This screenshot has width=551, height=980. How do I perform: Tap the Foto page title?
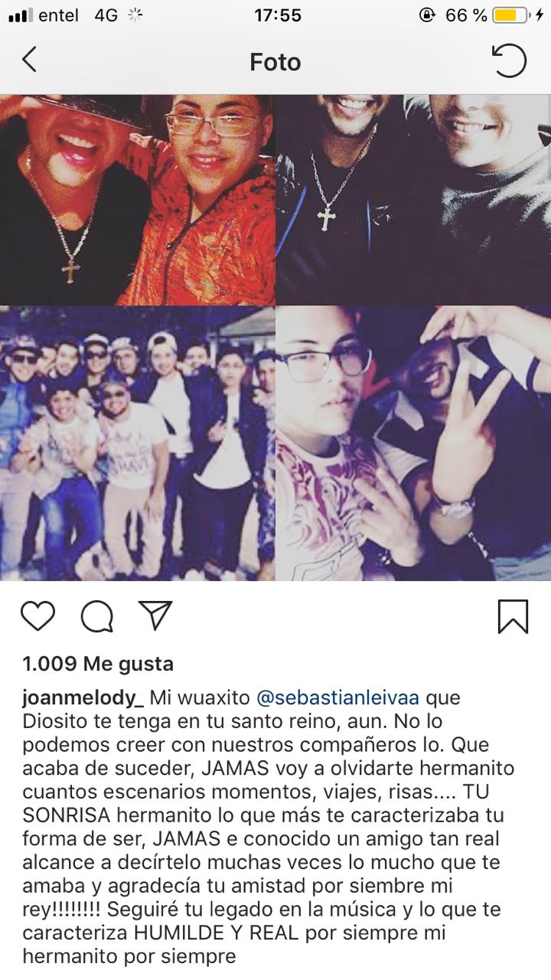click(x=275, y=62)
